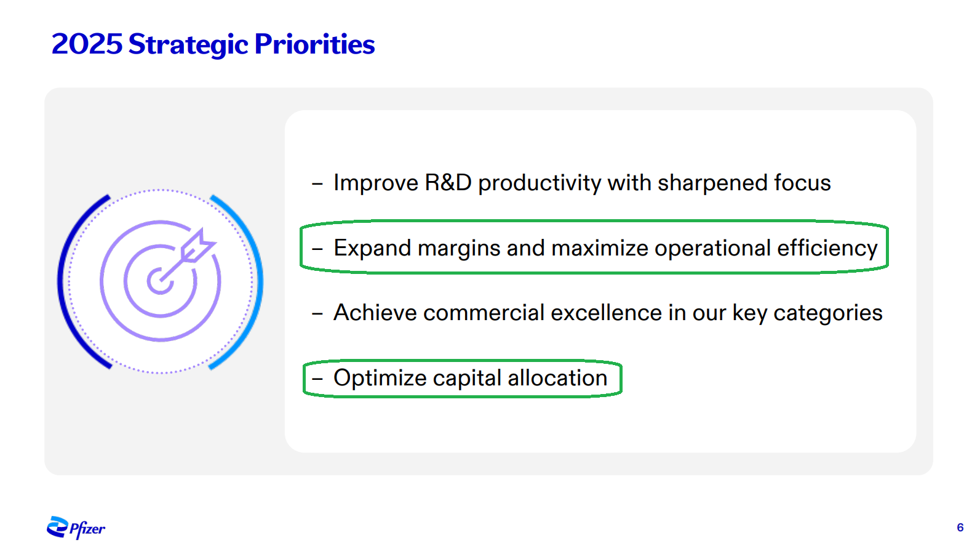980x551 pixels.
Task: Click the highlighted "Optimize capital allocation" text
Action: tap(470, 378)
